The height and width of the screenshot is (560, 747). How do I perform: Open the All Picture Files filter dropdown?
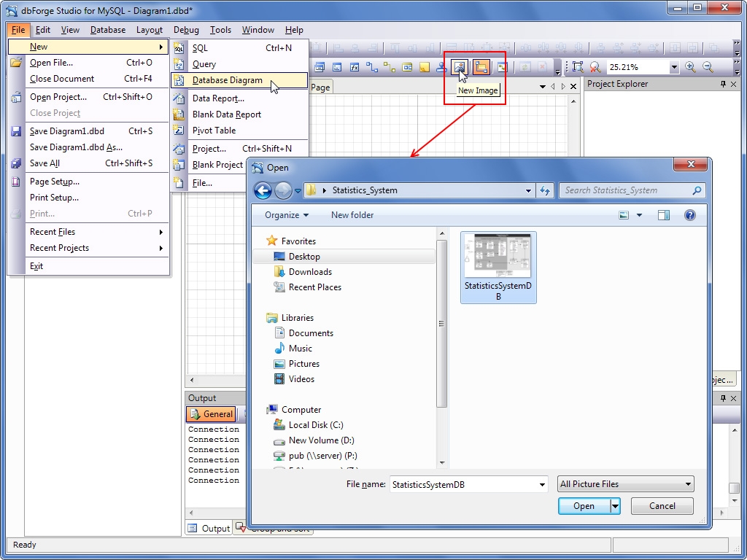coord(625,484)
